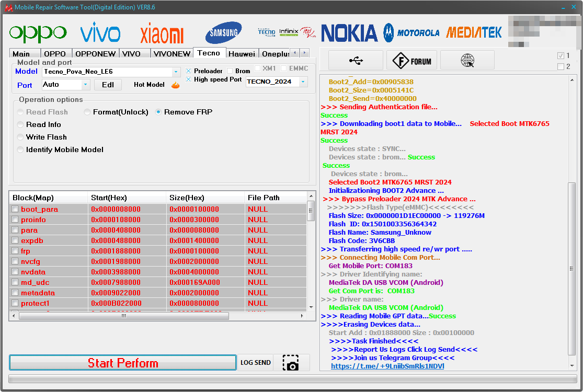Switch to the VIVO tab
The image size is (583, 392).
coord(134,53)
